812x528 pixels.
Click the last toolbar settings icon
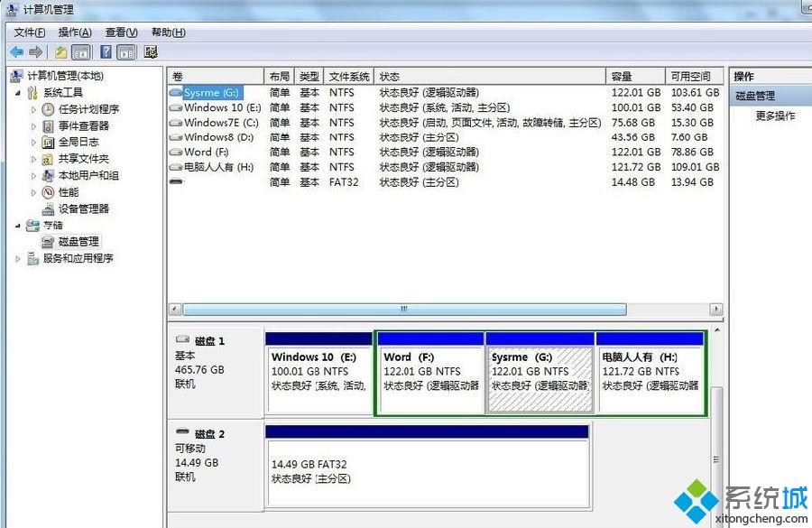151,51
